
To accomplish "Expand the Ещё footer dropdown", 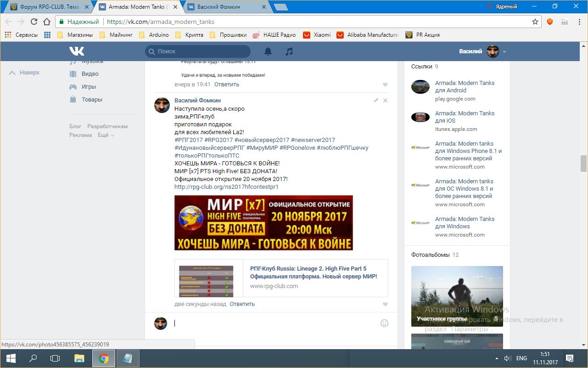I will click(106, 135).
